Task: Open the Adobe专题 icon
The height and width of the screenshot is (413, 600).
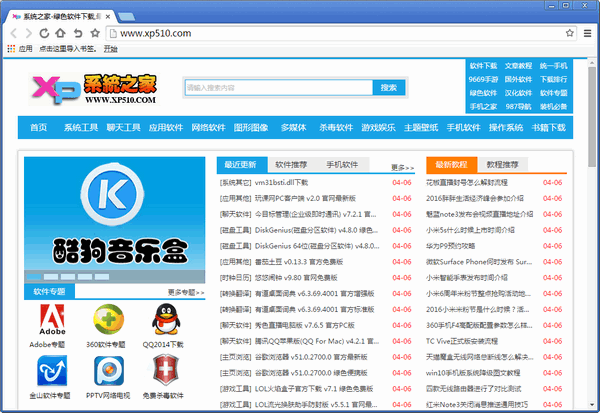Action: [x=52, y=320]
